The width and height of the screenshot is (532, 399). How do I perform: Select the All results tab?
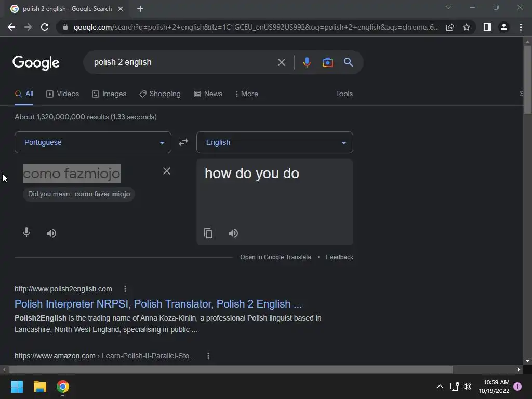24,94
